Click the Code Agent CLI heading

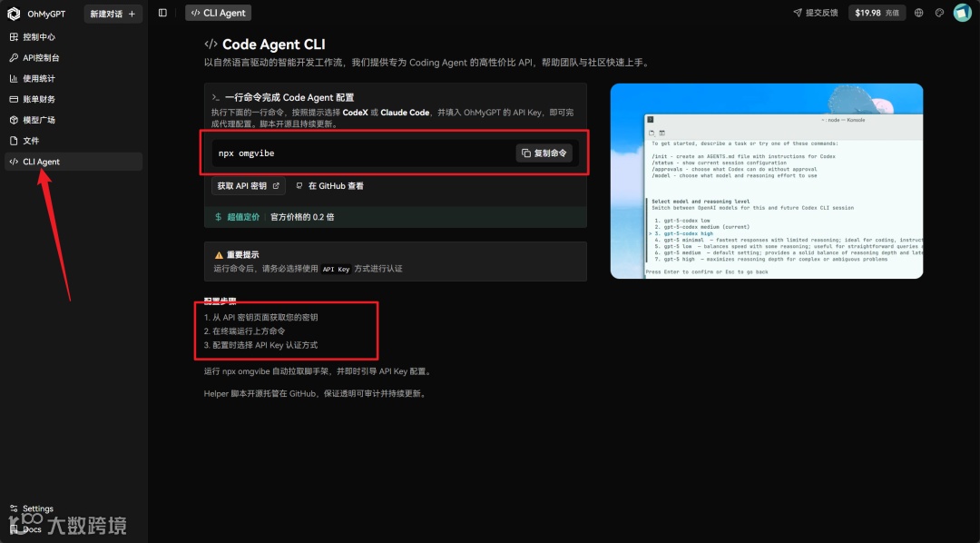(274, 44)
